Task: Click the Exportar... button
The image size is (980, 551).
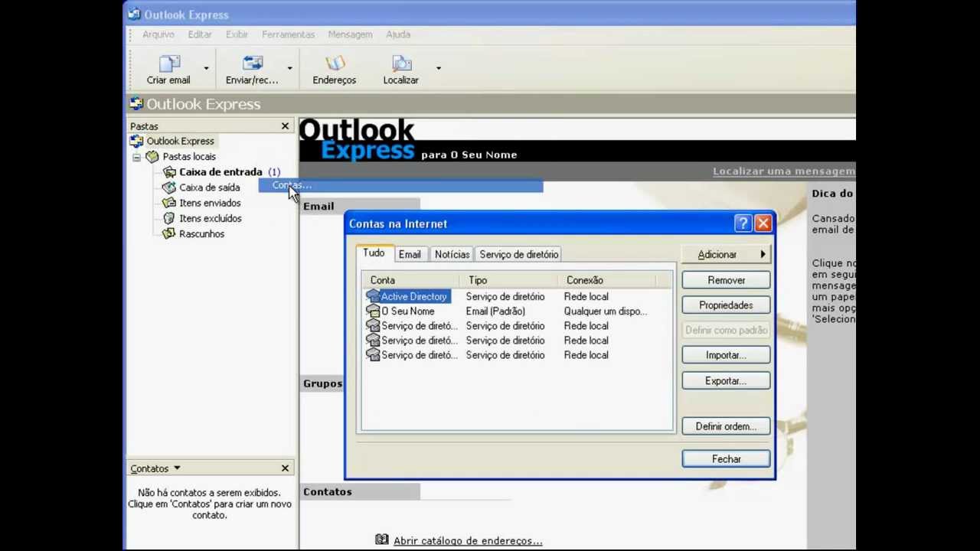Action: (726, 381)
